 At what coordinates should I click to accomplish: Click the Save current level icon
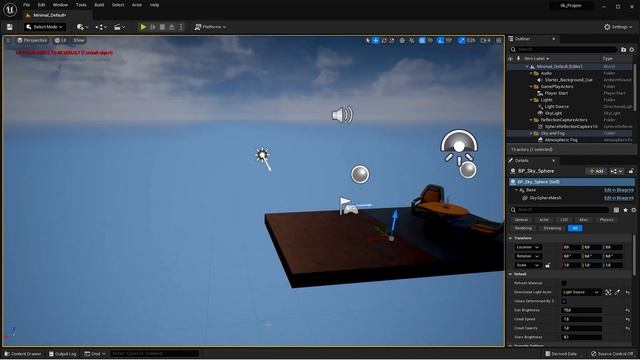(x=10, y=27)
